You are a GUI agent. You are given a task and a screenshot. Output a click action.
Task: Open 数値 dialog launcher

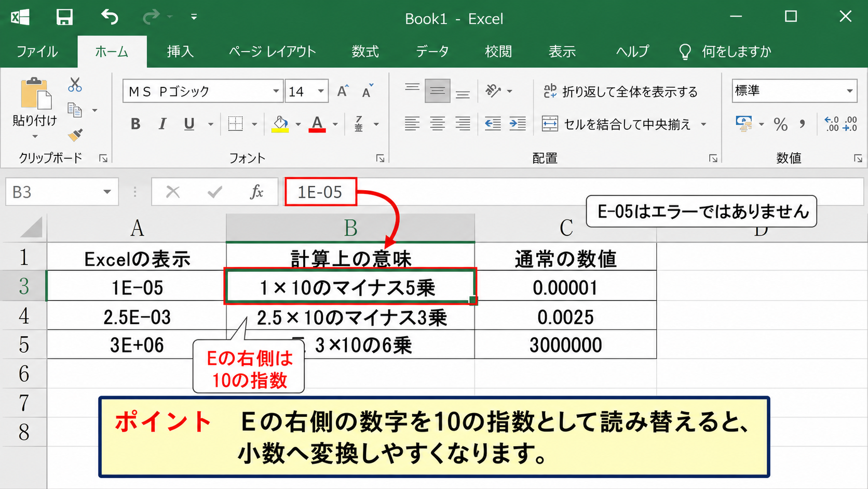pos(858,158)
